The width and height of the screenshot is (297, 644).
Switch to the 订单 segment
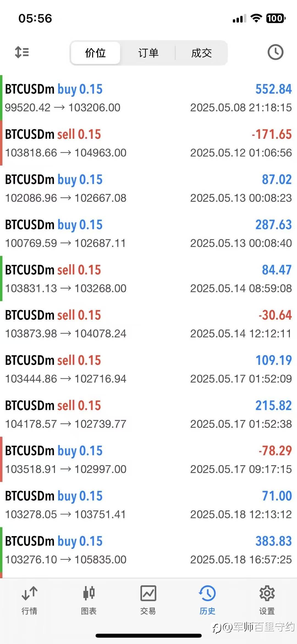coord(148,53)
